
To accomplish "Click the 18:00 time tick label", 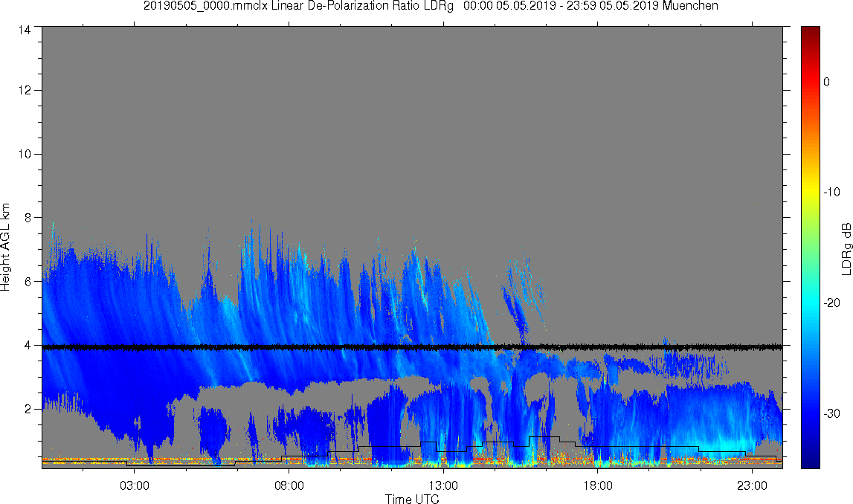I will click(598, 485).
